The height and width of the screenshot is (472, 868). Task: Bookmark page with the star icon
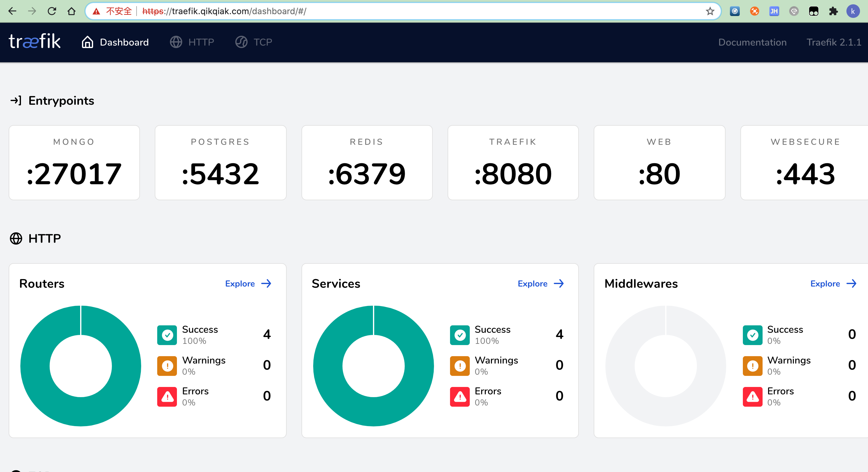(710, 11)
